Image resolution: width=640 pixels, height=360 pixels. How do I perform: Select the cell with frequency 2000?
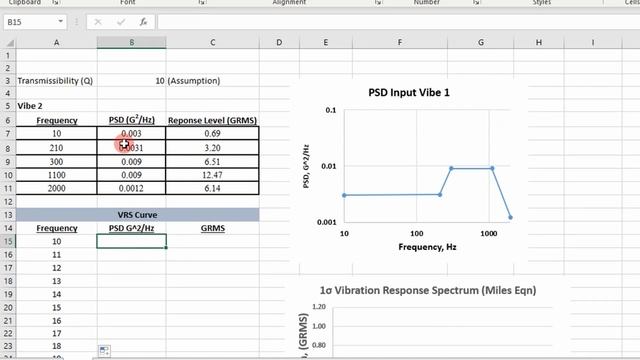pos(56,188)
